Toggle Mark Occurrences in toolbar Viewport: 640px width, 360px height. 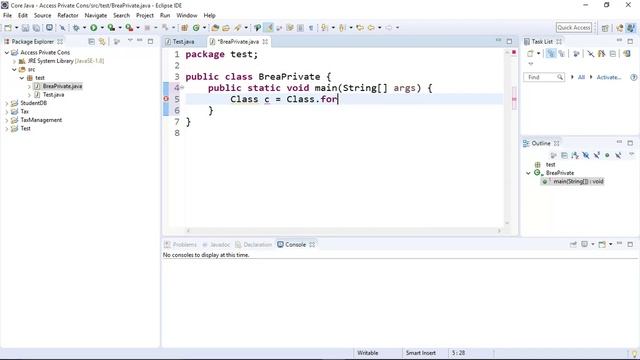click(269, 28)
